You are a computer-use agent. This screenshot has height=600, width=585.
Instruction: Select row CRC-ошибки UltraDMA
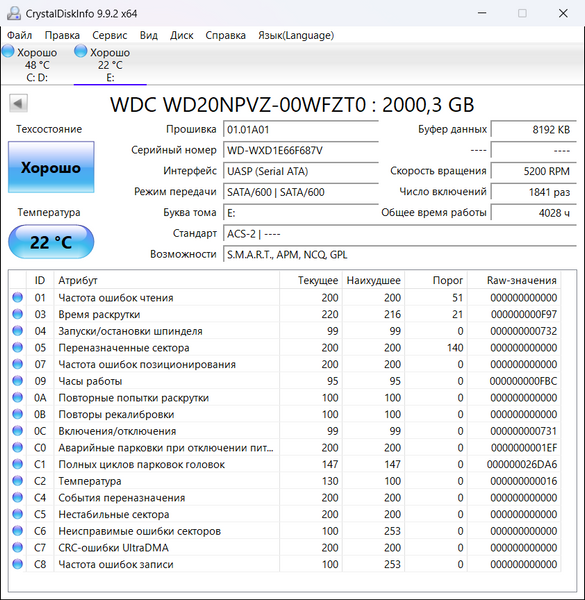[285, 548]
